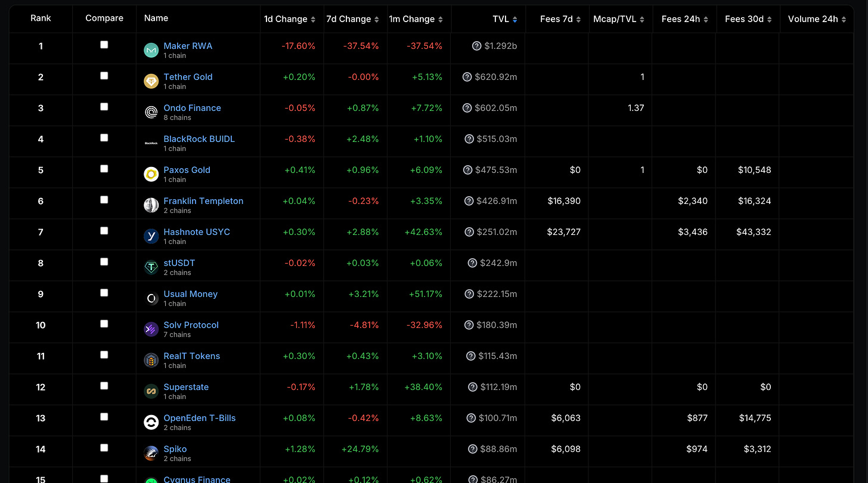The width and height of the screenshot is (868, 483).
Task: Click the TVL info icon for Spiko
Action: point(473,449)
